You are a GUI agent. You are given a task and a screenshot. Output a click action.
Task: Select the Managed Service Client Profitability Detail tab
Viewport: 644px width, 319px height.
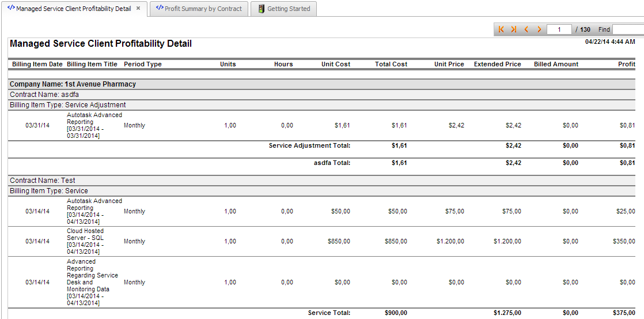73,9
